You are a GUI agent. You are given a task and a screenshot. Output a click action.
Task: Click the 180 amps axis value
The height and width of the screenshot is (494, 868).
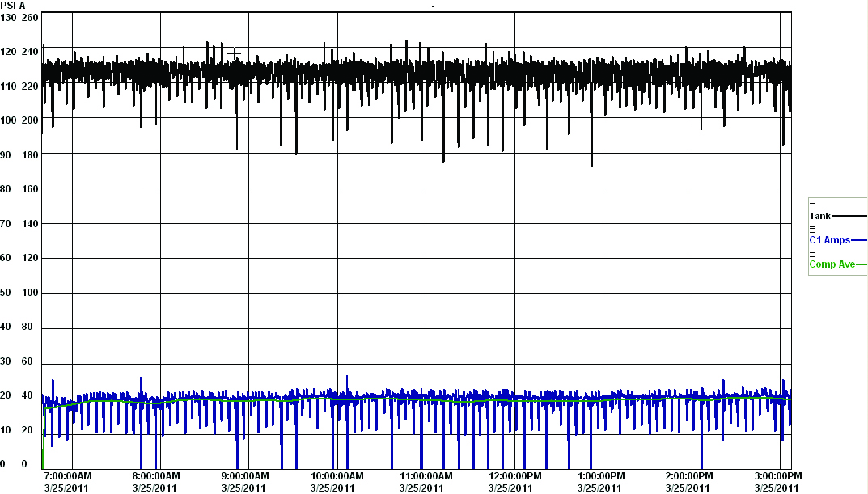30,155
